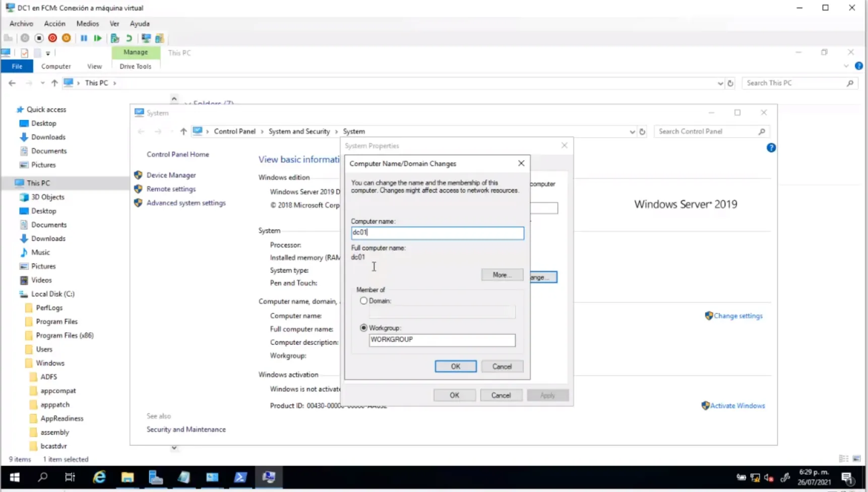Click the orange Save state VM icon
The image size is (868, 492).
tap(66, 38)
